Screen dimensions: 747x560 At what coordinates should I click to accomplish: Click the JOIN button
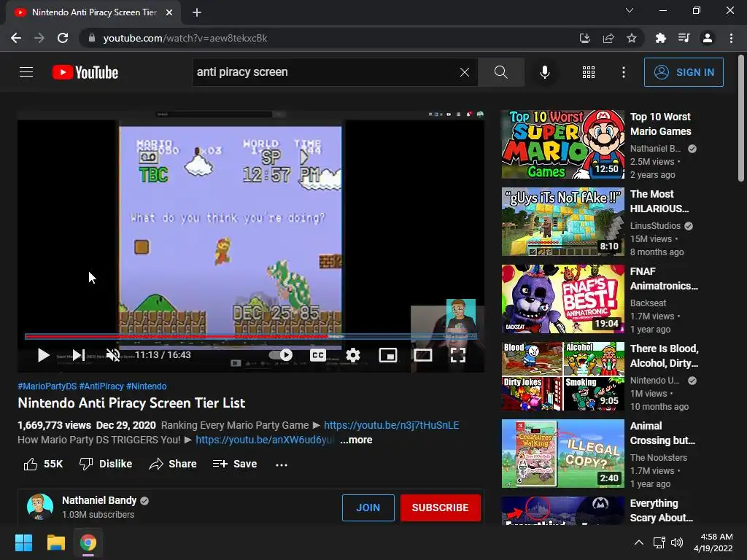pos(368,507)
